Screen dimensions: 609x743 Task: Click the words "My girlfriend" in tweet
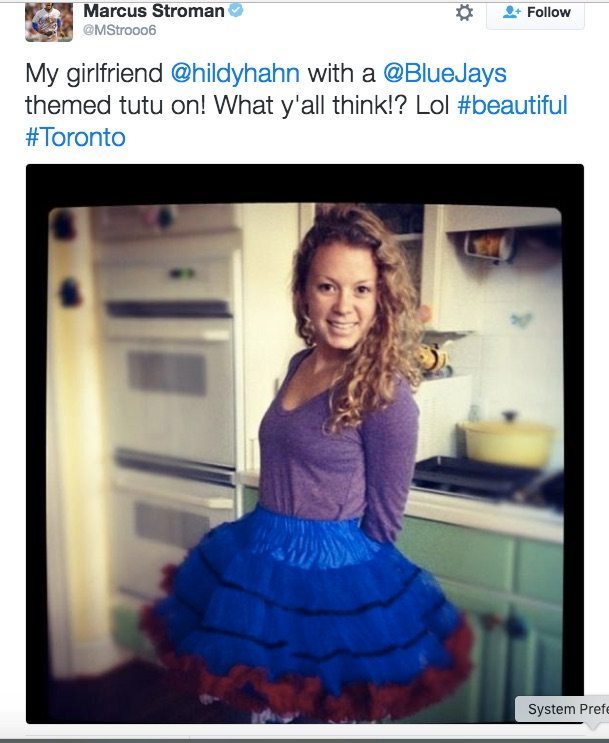tap(94, 74)
